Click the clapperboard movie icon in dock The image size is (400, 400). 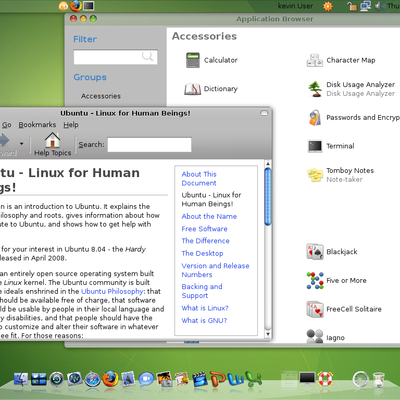[x=200, y=379]
